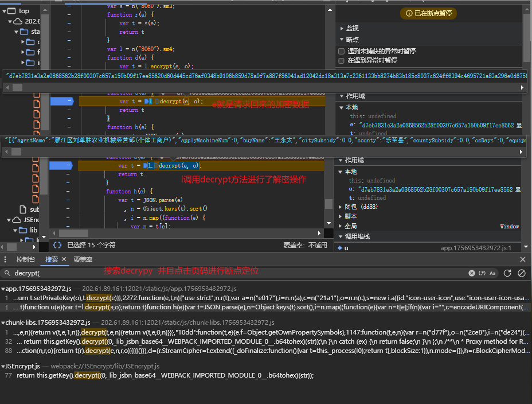532x404 pixels.
Task: Expand the 全局 scope
Action: point(341,226)
